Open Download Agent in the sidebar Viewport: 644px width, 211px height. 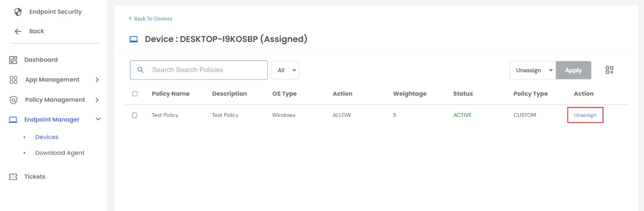pos(60,153)
